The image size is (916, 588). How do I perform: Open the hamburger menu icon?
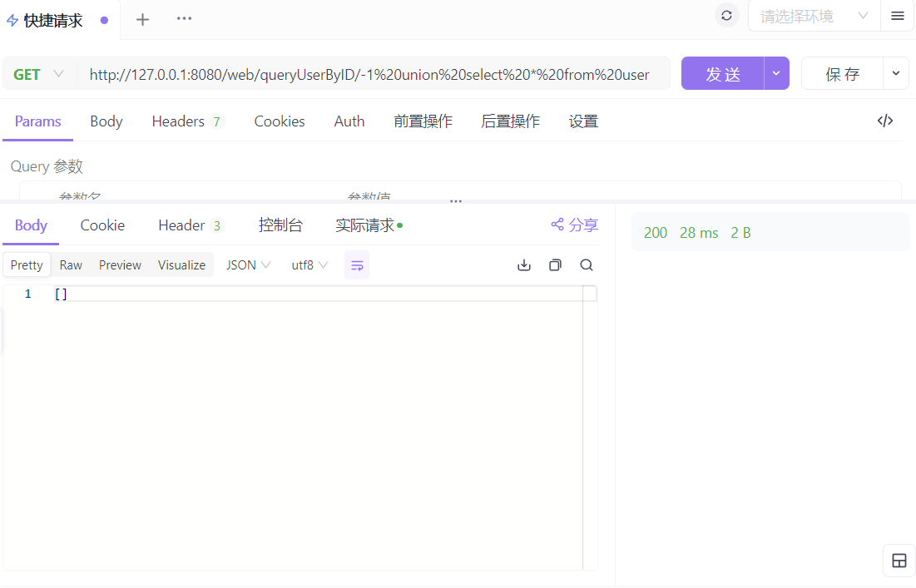point(897,16)
